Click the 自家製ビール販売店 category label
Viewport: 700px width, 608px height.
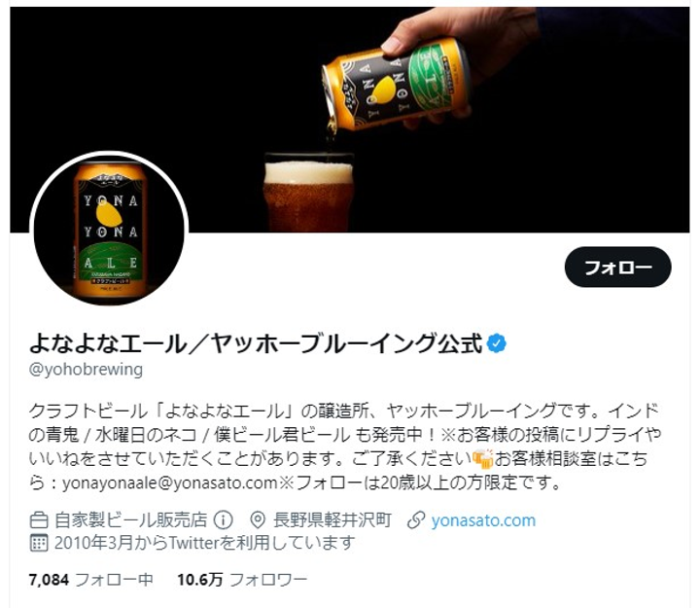(x=131, y=520)
